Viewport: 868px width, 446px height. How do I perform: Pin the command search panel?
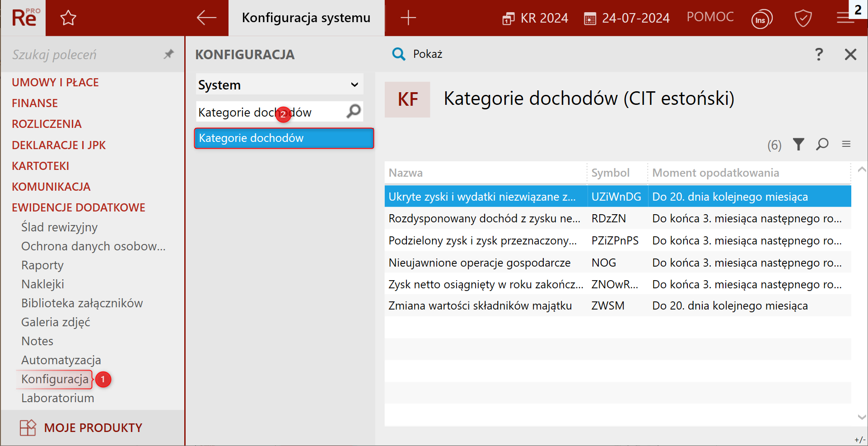[168, 55]
